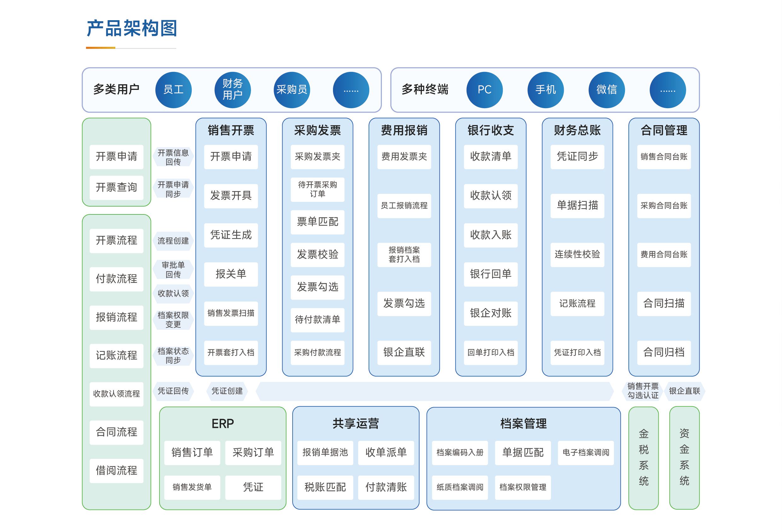Click the 档案管理 section header

tap(523, 423)
